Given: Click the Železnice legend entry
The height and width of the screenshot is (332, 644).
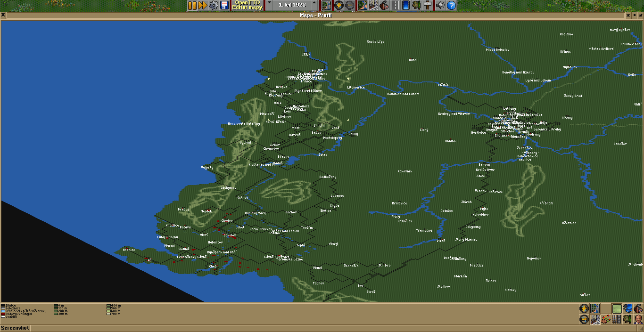Looking at the screenshot, I should pos(12,308).
